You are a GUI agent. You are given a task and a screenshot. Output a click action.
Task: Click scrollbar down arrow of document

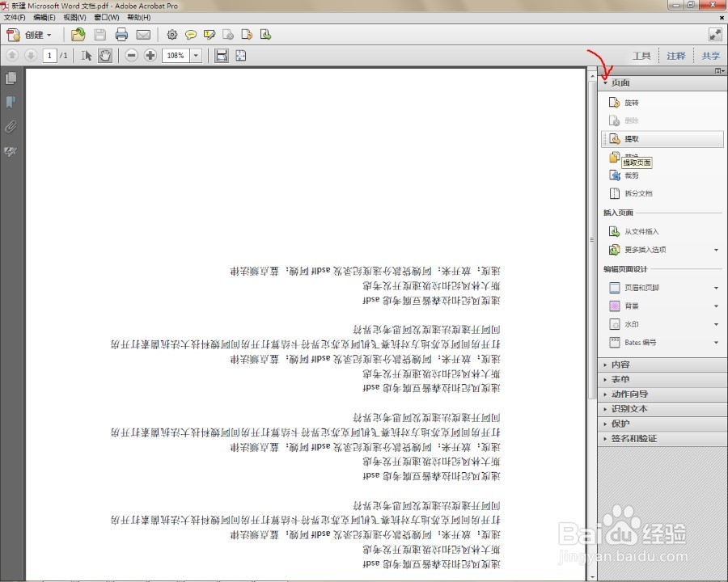click(x=592, y=577)
